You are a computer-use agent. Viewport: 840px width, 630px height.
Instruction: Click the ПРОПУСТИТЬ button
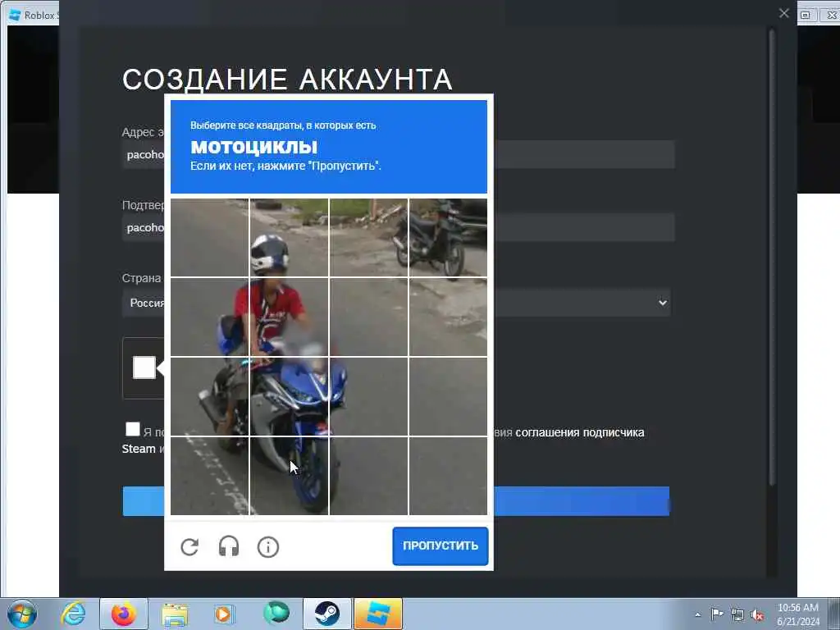coord(440,546)
